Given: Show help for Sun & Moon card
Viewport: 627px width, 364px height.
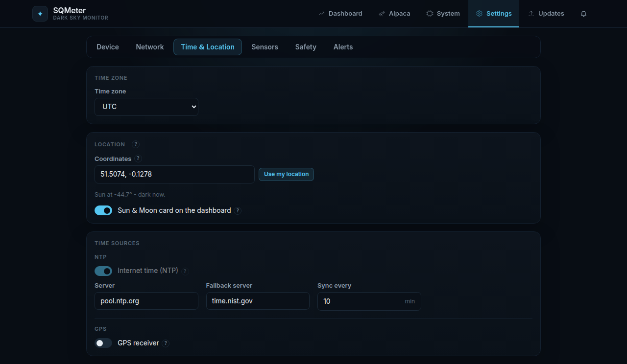Looking at the screenshot, I should (238, 211).
